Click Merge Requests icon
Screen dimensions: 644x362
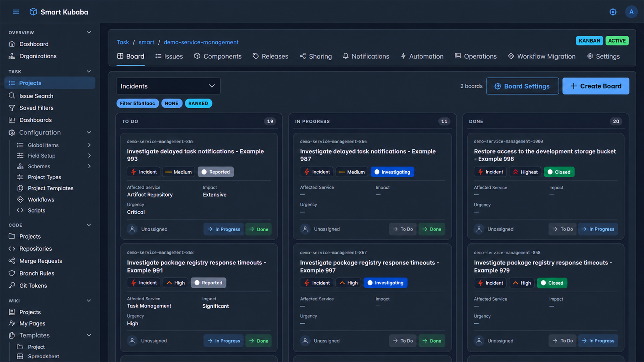12,261
